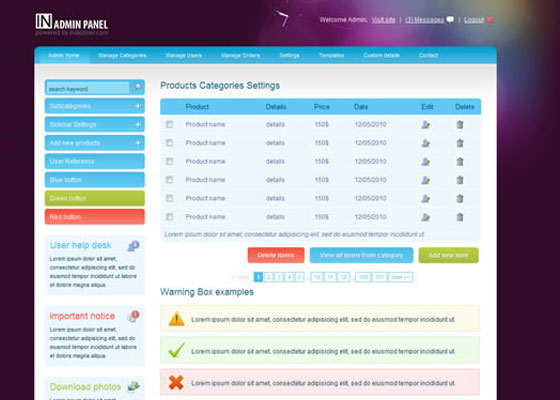This screenshot has width=560, height=400.
Task: Click the green Add new item button
Action: click(x=449, y=255)
